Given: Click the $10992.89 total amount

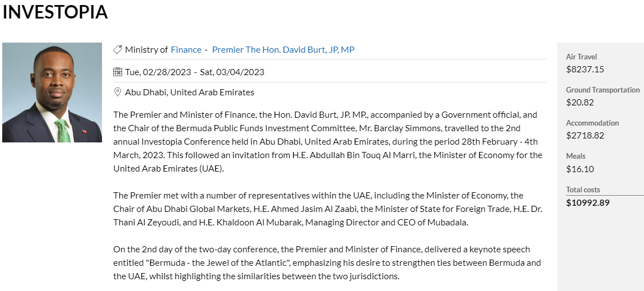Looking at the screenshot, I should pyautogui.click(x=587, y=202).
